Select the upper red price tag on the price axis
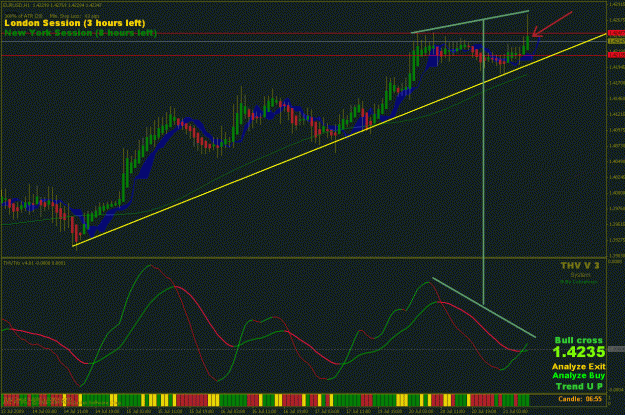 pyautogui.click(x=616, y=33)
